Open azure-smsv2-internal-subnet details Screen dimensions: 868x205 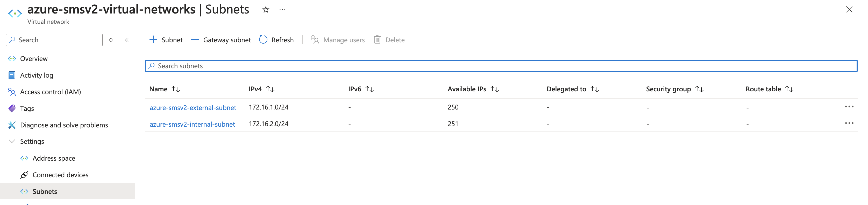(193, 124)
